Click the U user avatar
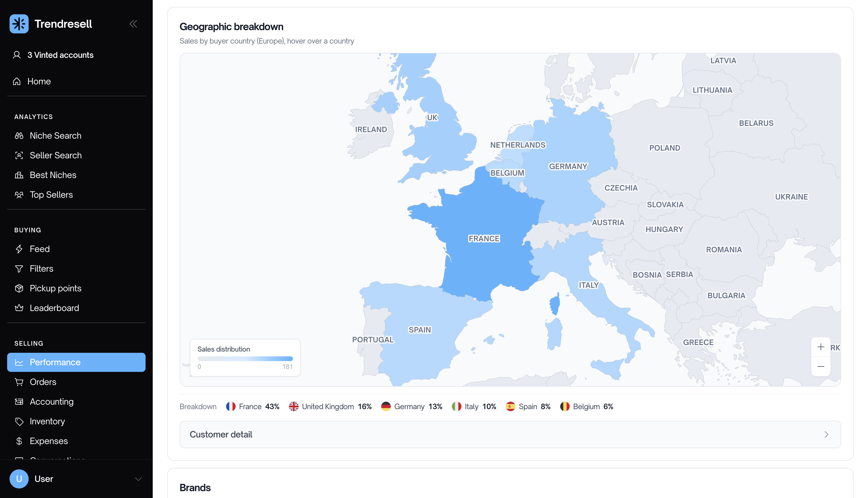Image resolution: width=868 pixels, height=498 pixels. [x=19, y=479]
